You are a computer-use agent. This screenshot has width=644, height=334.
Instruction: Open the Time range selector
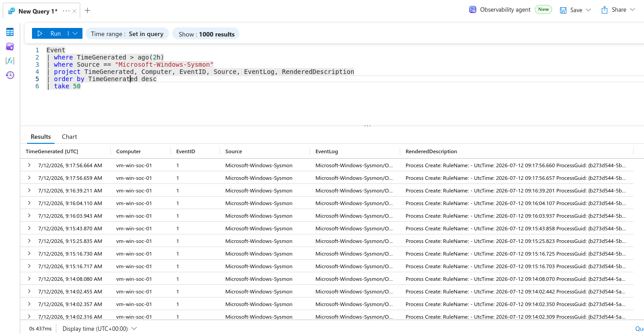[128, 34]
